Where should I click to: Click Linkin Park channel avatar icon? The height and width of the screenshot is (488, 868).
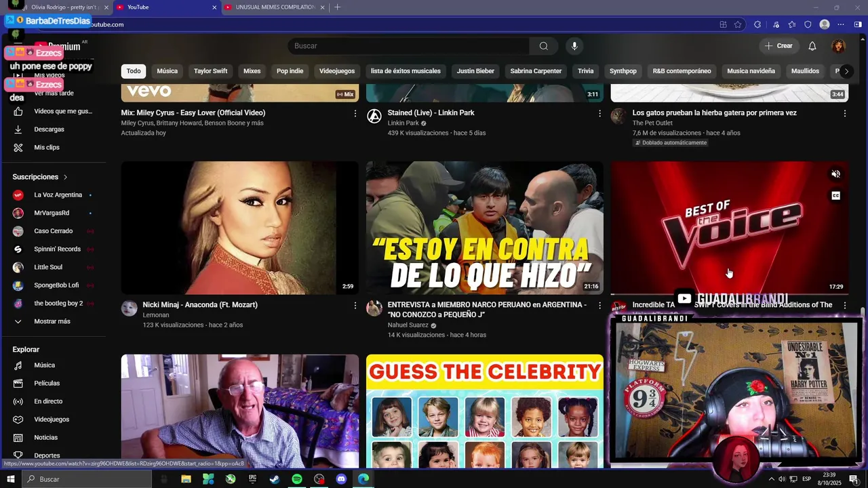[374, 116]
